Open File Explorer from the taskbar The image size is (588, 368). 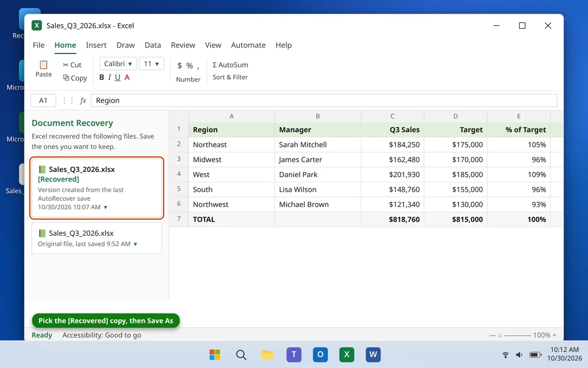268,354
